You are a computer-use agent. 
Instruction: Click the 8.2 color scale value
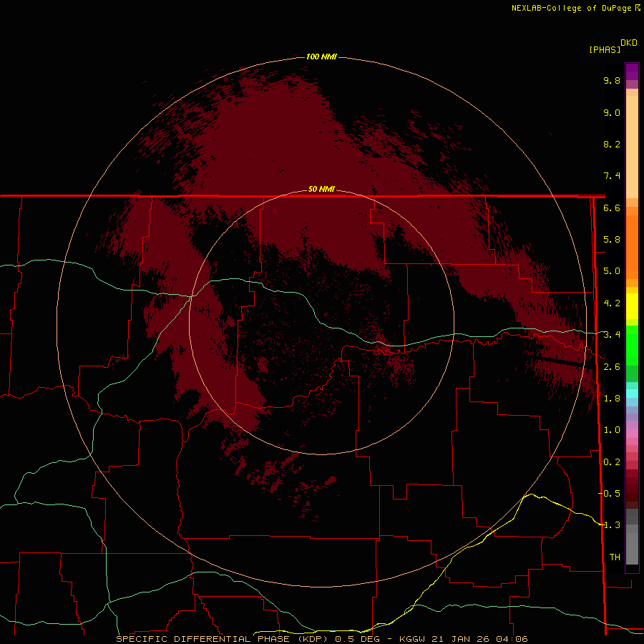click(x=612, y=144)
